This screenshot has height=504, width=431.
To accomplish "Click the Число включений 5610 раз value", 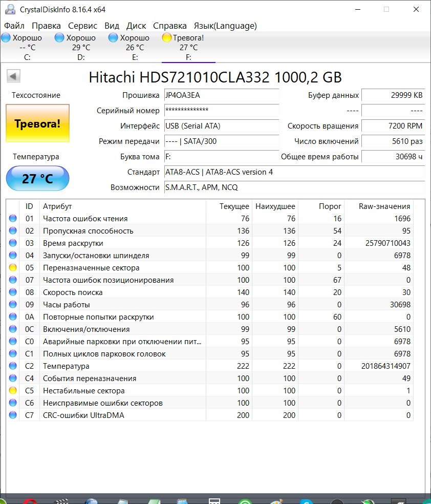I will click(x=393, y=141).
